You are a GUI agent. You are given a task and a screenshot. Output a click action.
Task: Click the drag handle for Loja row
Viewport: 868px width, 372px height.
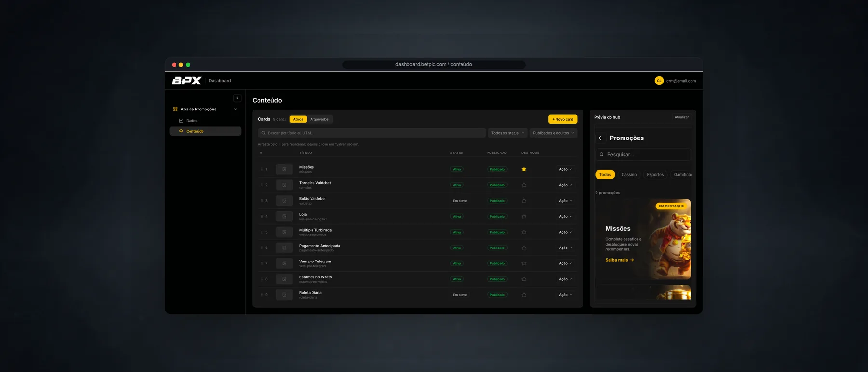pos(262,217)
